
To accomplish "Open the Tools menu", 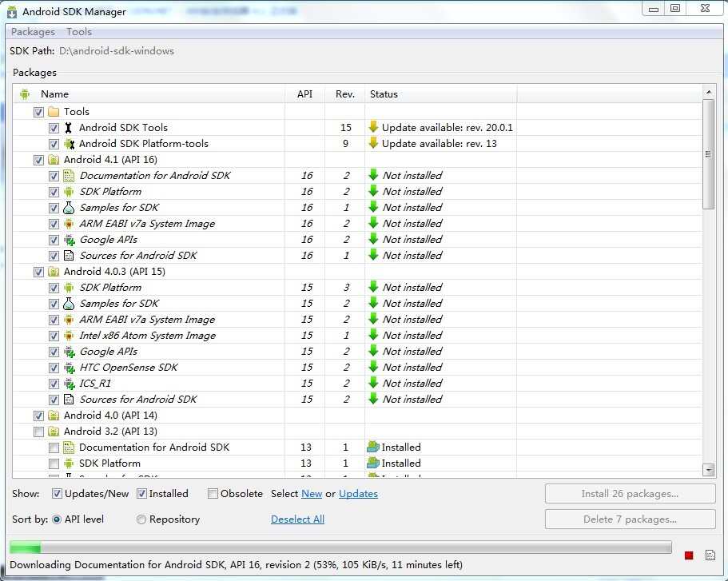I will tap(79, 32).
